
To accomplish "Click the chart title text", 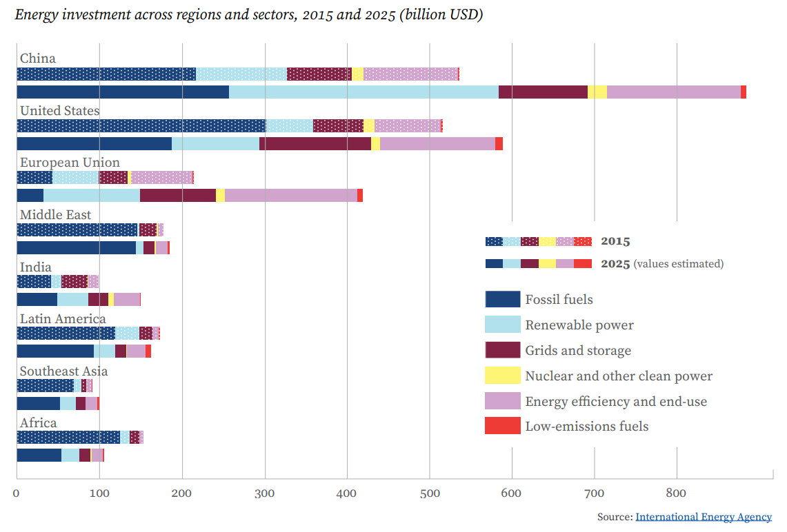I will [248, 15].
